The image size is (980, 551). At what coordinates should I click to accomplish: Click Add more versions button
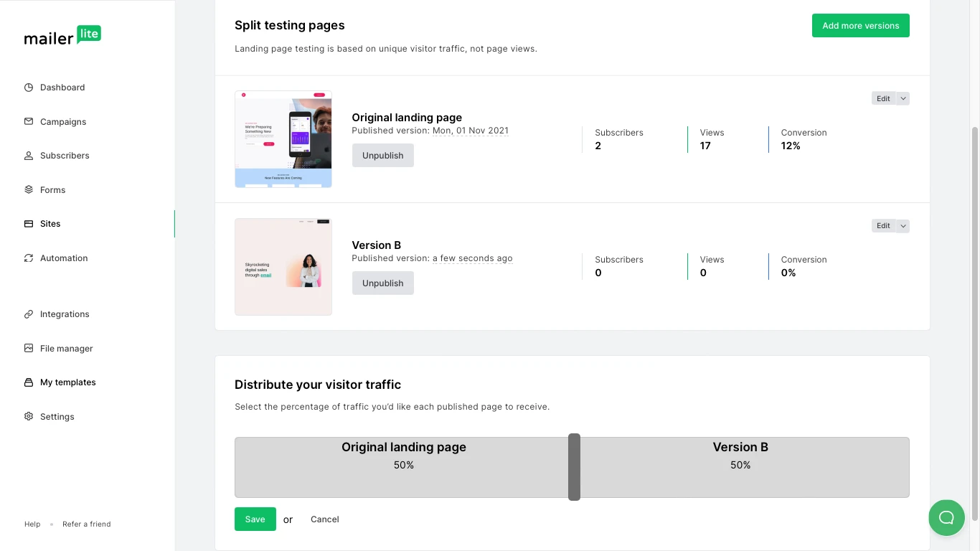[860, 26]
